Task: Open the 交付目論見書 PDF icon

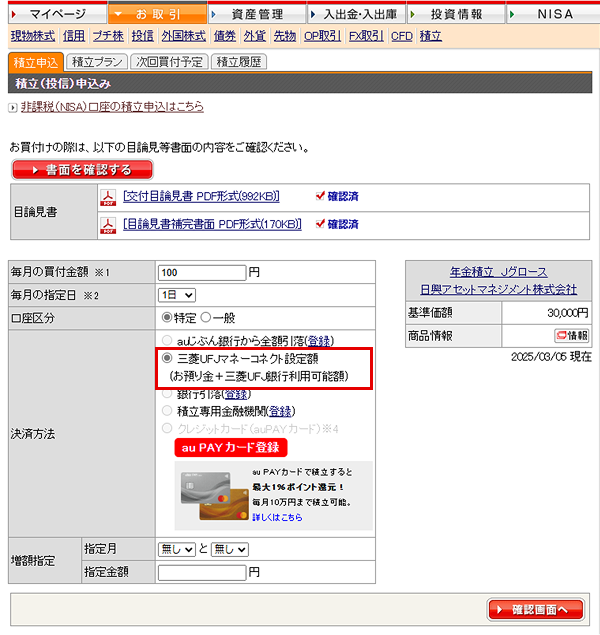Action: (108, 198)
